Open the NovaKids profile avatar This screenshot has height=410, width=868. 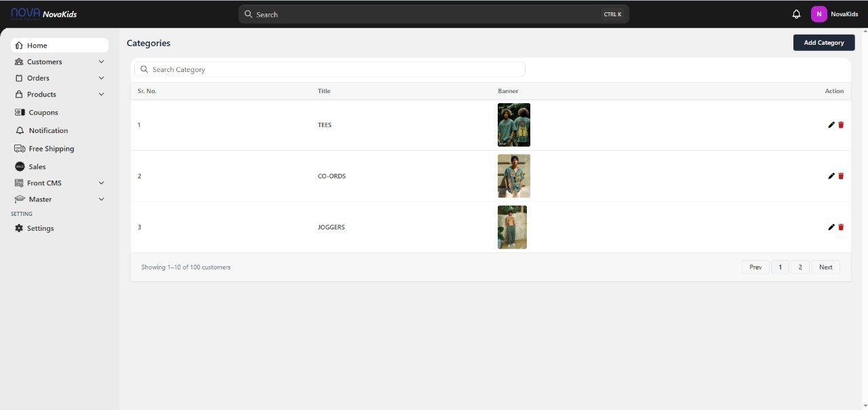point(818,14)
